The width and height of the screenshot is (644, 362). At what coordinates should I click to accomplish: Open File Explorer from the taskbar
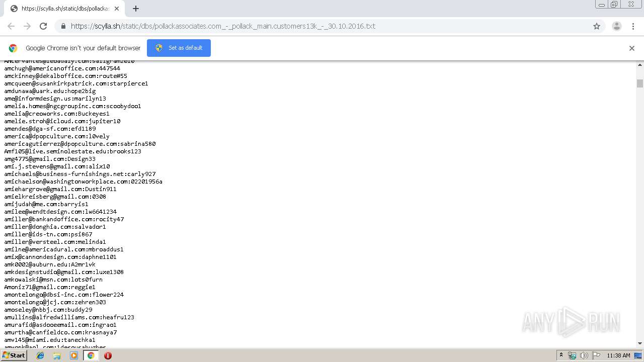tap(57, 355)
